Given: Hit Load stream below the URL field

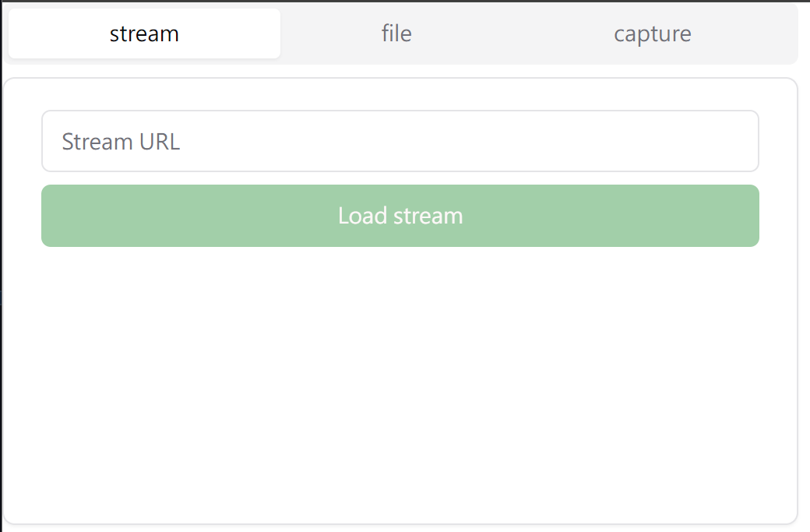Looking at the screenshot, I should tap(400, 216).
